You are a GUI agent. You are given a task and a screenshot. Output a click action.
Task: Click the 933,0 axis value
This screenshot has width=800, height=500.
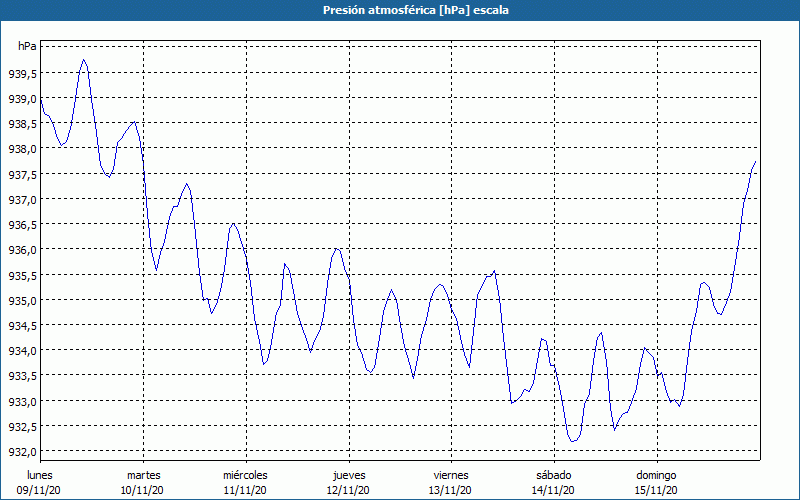22,402
